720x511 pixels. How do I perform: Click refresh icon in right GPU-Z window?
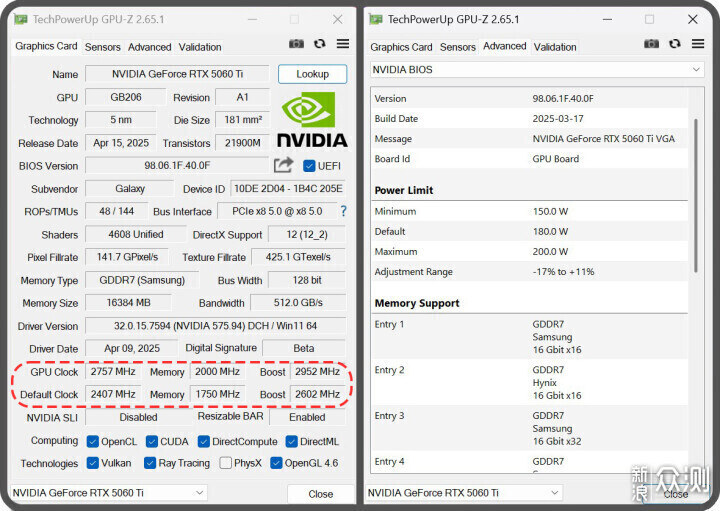coord(675,44)
